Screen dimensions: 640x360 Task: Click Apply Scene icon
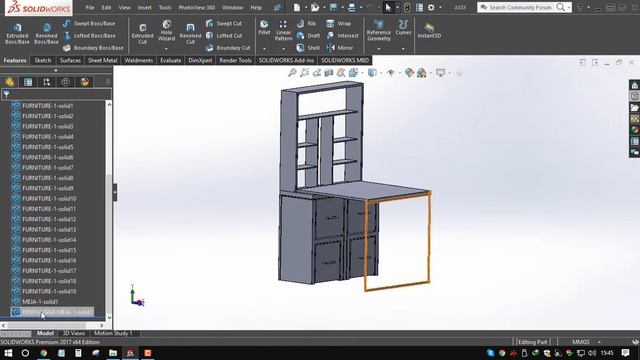pyautogui.click(x=422, y=73)
